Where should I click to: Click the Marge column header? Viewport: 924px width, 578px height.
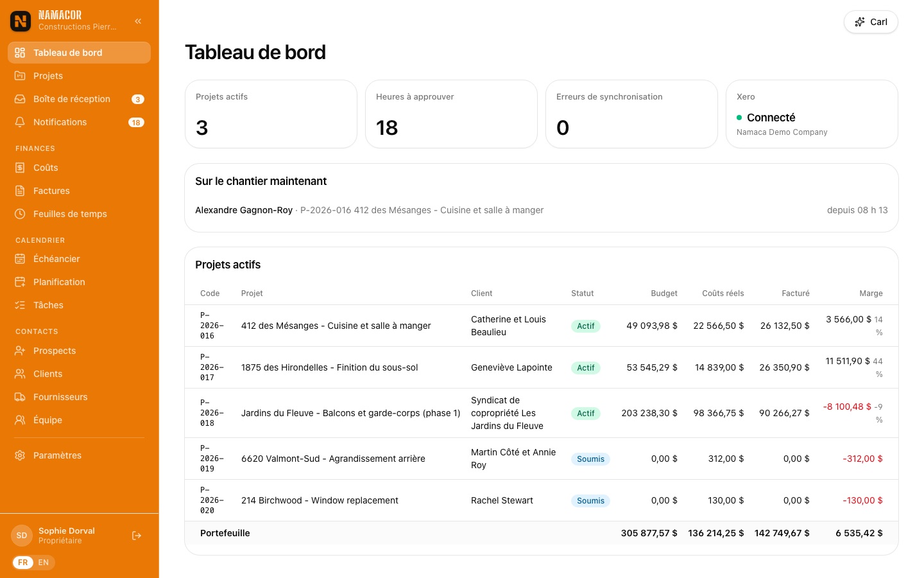click(871, 293)
